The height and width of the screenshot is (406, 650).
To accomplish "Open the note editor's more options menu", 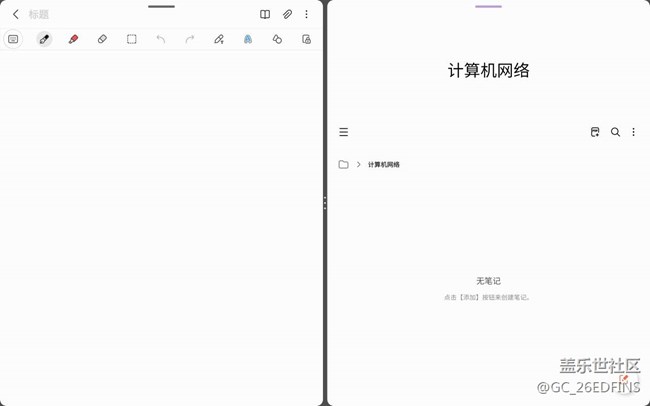I will 306,15.
